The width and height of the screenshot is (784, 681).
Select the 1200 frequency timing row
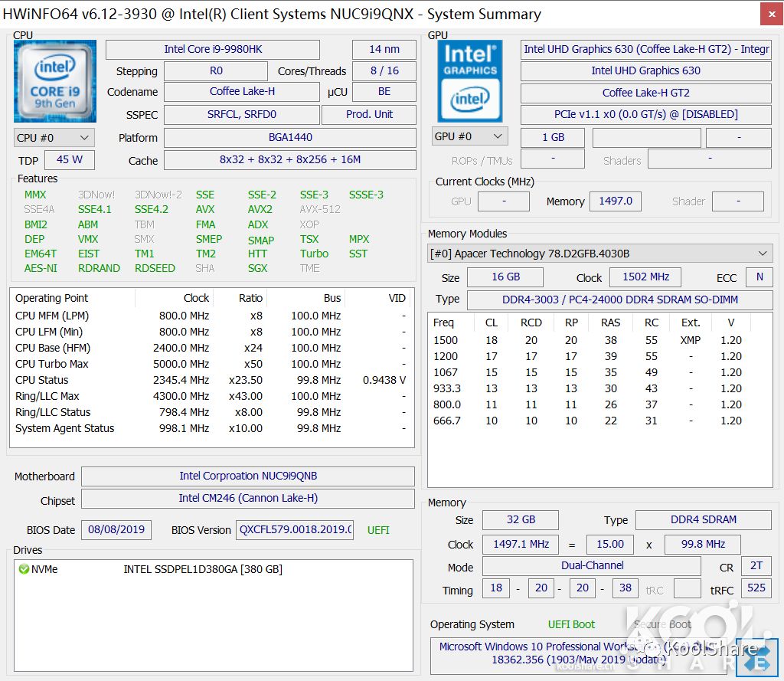point(600,357)
